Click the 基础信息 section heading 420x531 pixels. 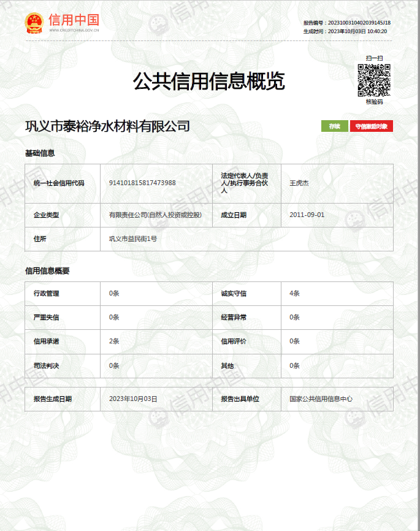(x=40, y=153)
